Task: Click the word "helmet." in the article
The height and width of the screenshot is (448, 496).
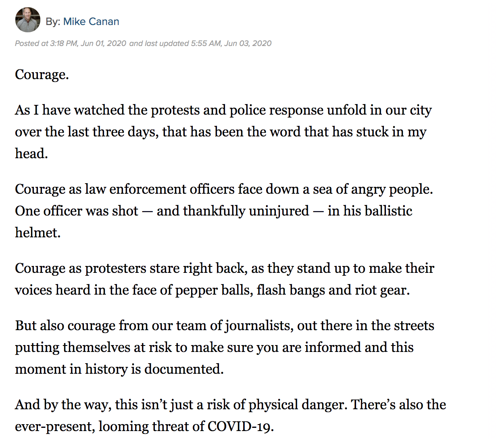Action: tap(38, 232)
